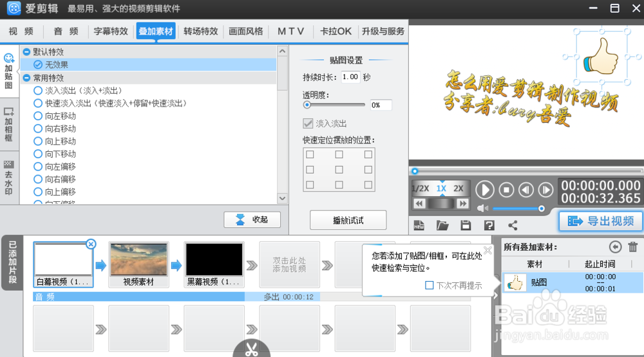Mute with the speaker volume icon
644x357 pixels.
(482, 208)
